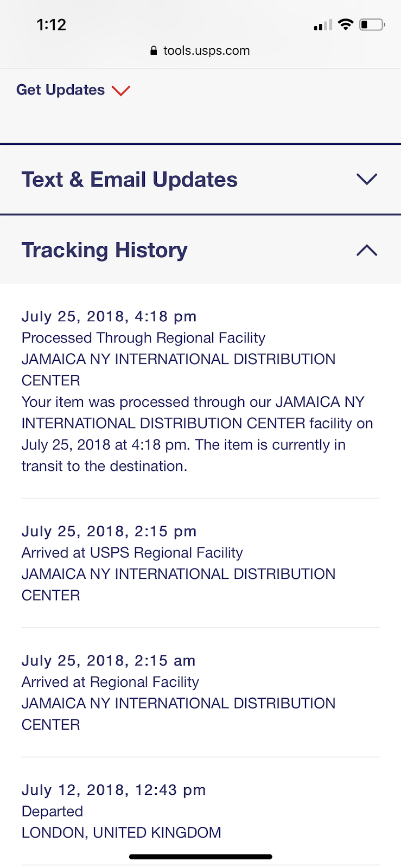Tap the July 12, 2018, 12:43 pm date
Screen dimensions: 401x868
coord(113,790)
